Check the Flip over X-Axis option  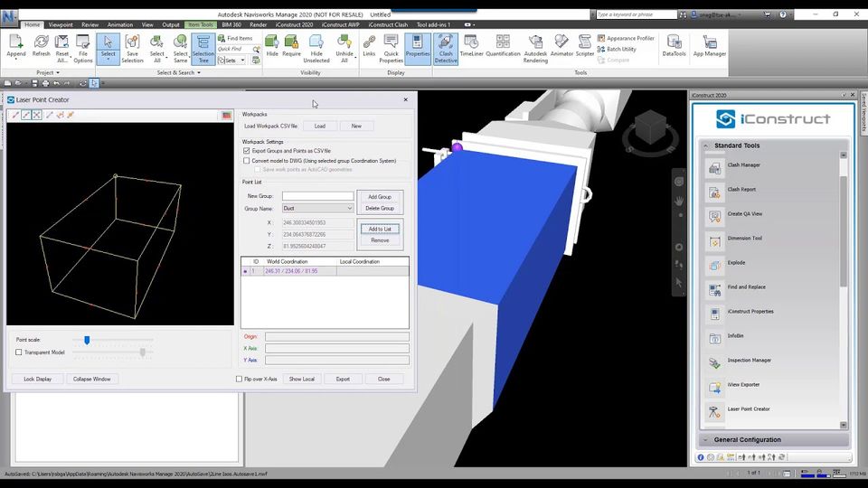(240, 380)
